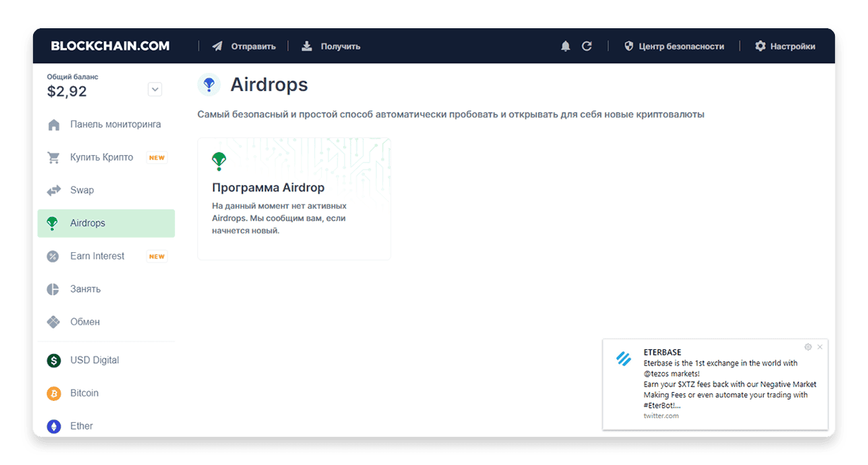Click the download receive icon
The image size is (868, 465).
click(307, 46)
